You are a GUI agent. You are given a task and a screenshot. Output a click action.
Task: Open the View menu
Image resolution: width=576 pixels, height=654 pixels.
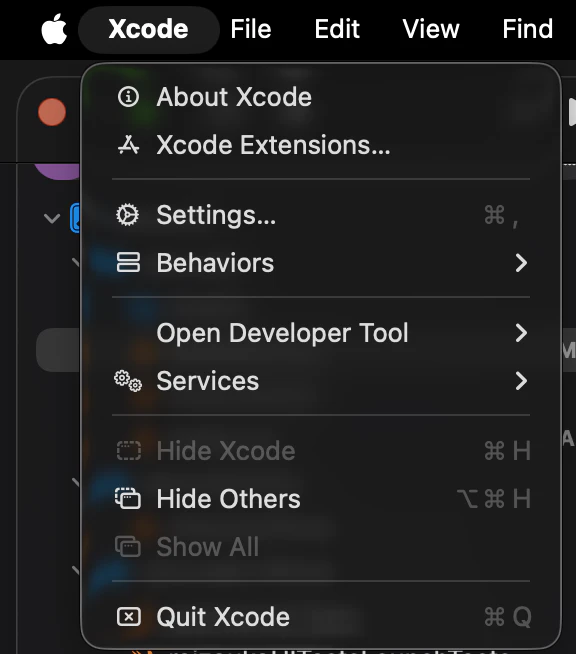[431, 29]
